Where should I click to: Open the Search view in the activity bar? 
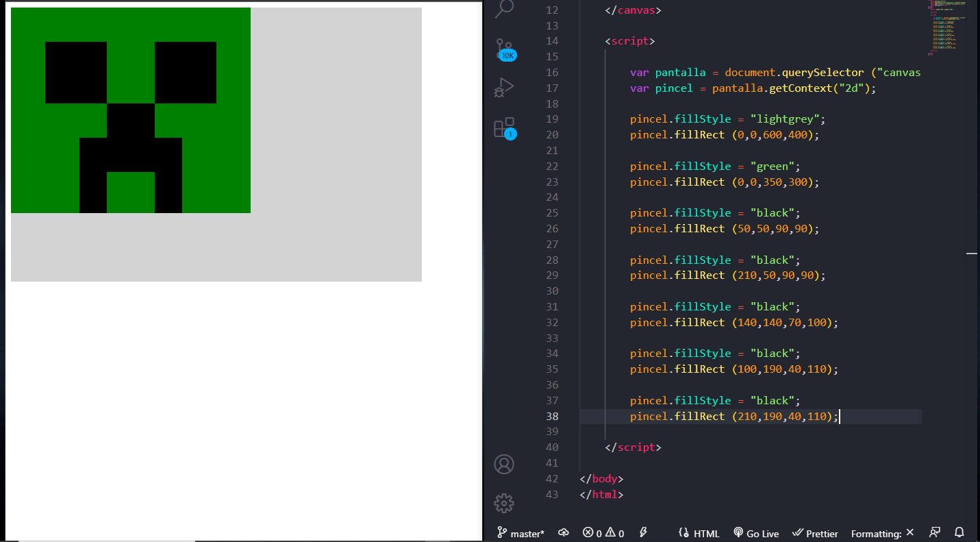[504, 8]
